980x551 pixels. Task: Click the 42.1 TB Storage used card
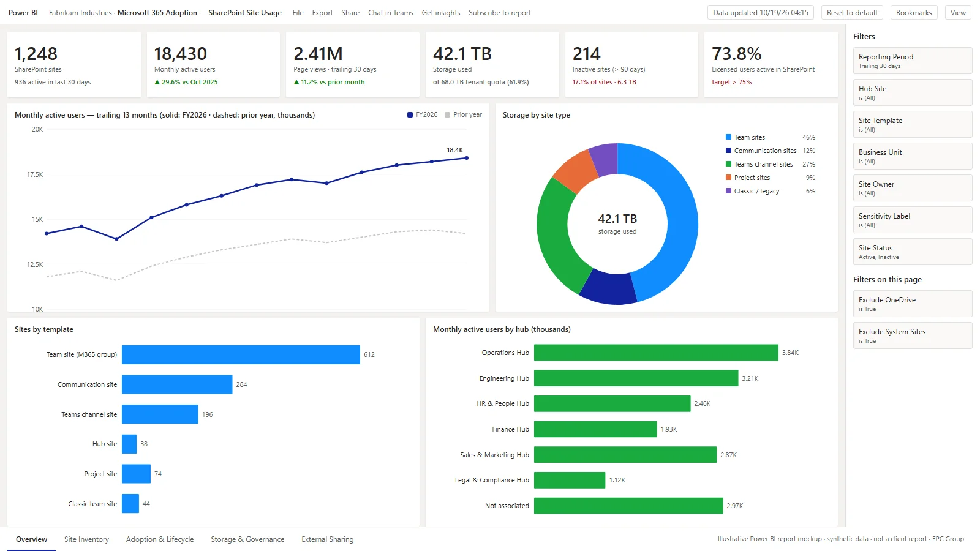pos(492,64)
